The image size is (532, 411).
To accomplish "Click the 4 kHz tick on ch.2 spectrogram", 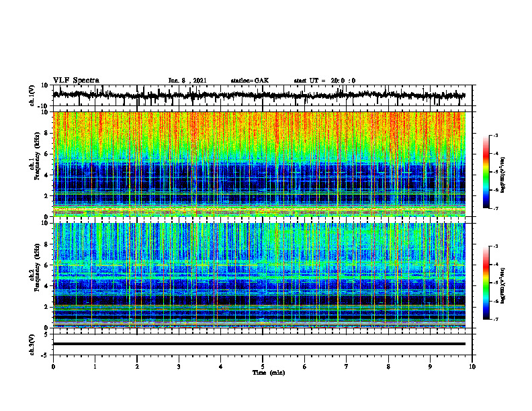I will point(46,286).
